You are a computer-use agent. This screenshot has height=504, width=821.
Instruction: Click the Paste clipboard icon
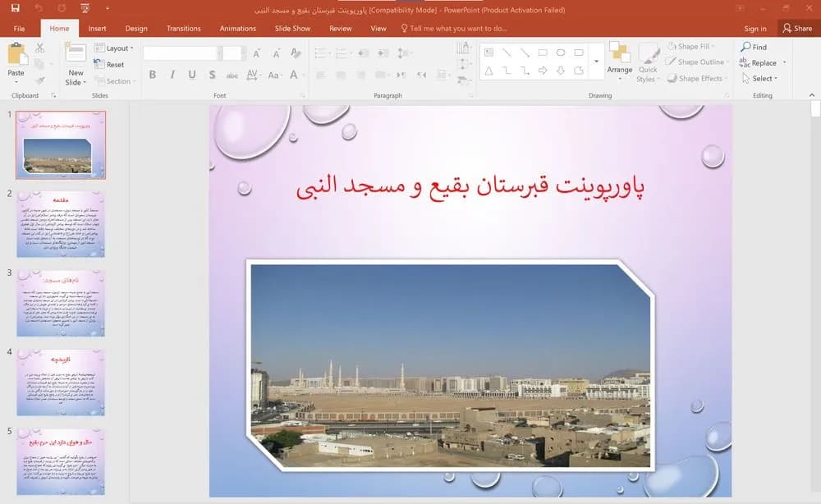click(16, 54)
